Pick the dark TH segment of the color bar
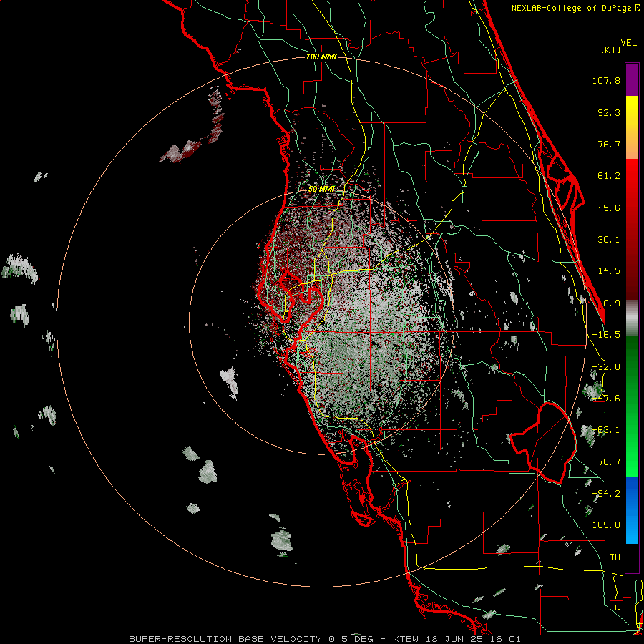Image resolution: width=644 pixels, height=644 pixels. (632, 557)
